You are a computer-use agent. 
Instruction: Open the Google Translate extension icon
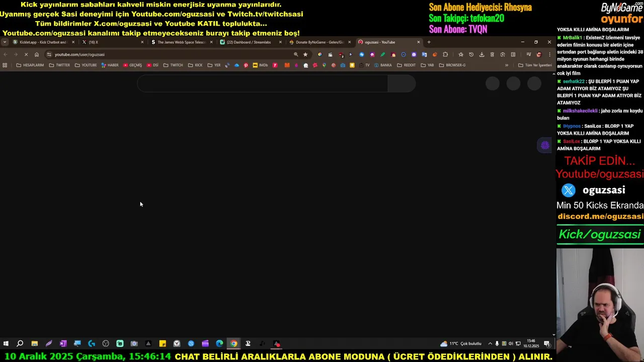coord(424,54)
